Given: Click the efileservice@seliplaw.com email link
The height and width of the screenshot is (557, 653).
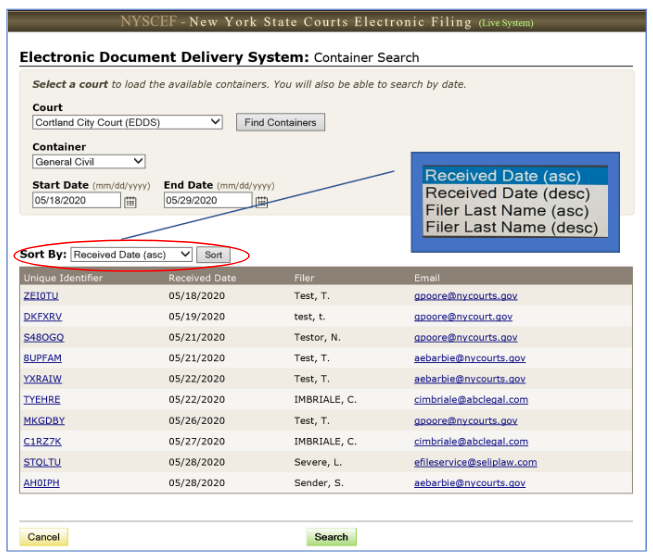Looking at the screenshot, I should [x=475, y=462].
